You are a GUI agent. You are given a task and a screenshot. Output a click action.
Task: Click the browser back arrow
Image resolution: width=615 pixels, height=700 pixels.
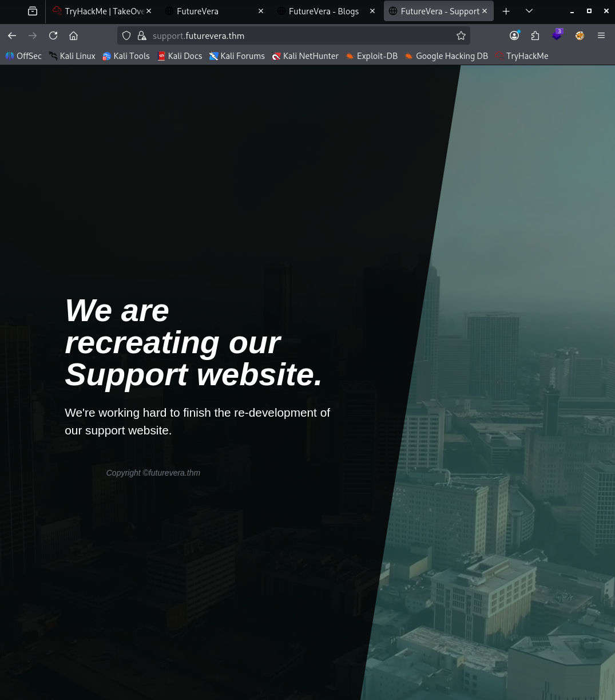click(x=12, y=35)
